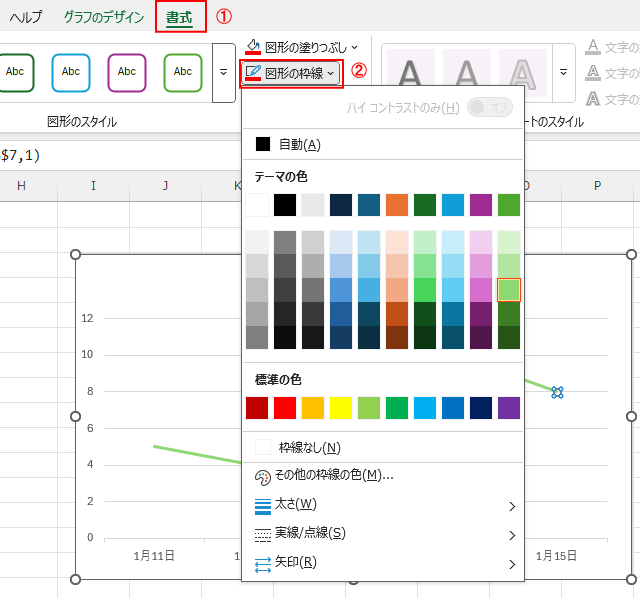The height and width of the screenshot is (598, 640).
Task: Select the green line segment near 1月11日
Action: tap(198, 454)
